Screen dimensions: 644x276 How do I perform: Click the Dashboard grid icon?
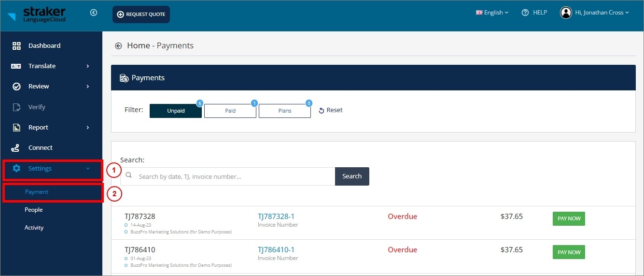click(x=16, y=46)
